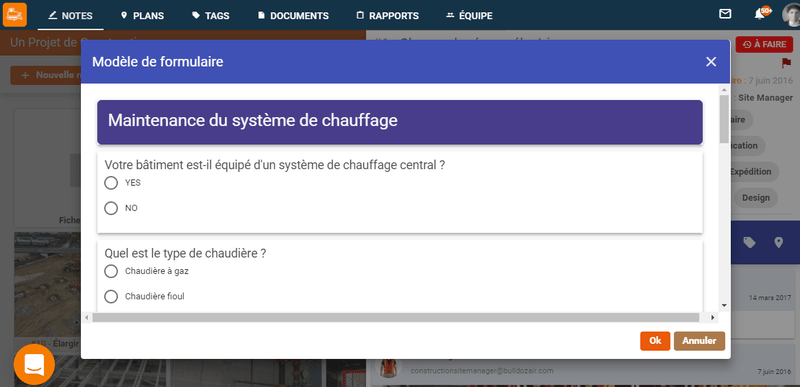Open the RAPPORTS tab

pos(387,15)
